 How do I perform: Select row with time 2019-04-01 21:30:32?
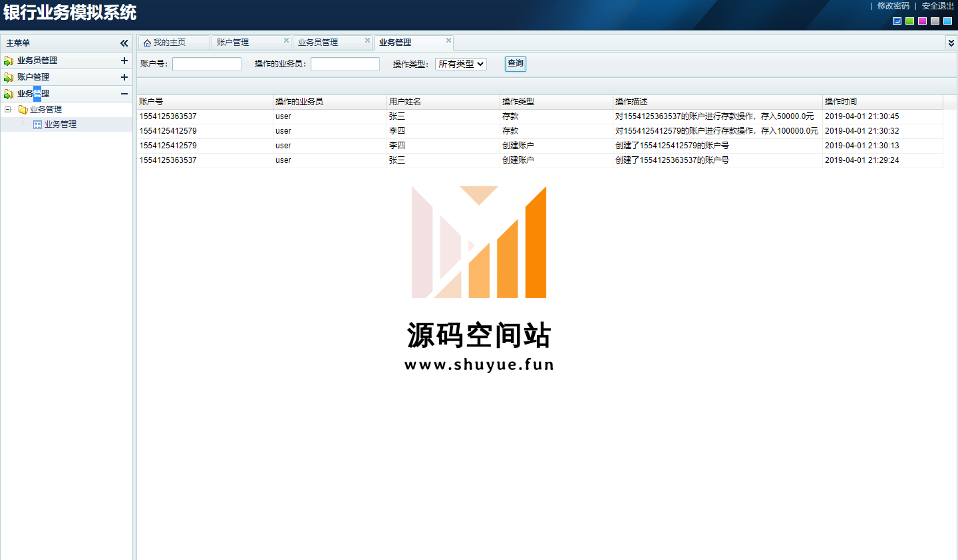tap(540, 131)
